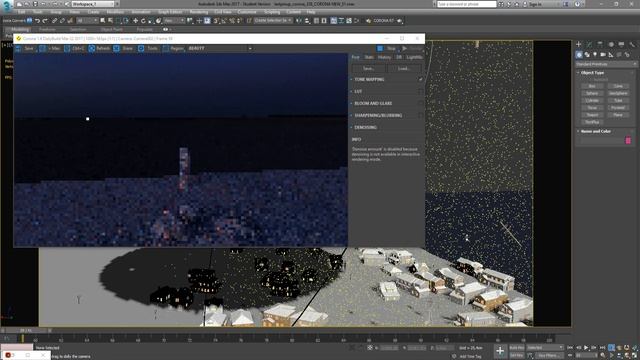Switch to Post tab in frame buffer
Screen dimensions: 640x360
[x=356, y=58]
